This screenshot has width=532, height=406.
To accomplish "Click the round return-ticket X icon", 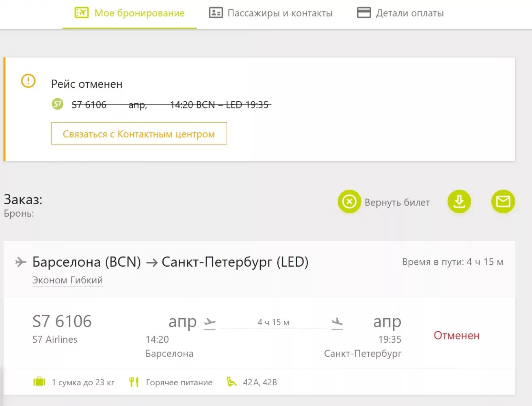I will 349,201.
